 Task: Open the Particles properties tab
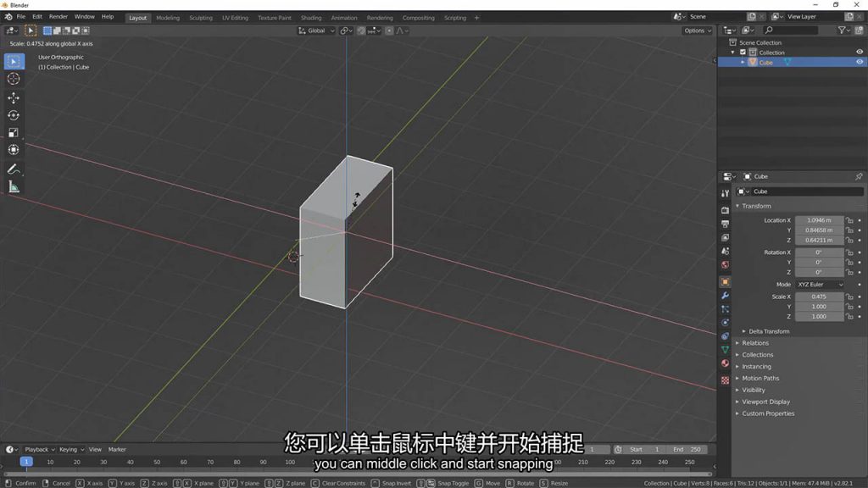point(726,309)
